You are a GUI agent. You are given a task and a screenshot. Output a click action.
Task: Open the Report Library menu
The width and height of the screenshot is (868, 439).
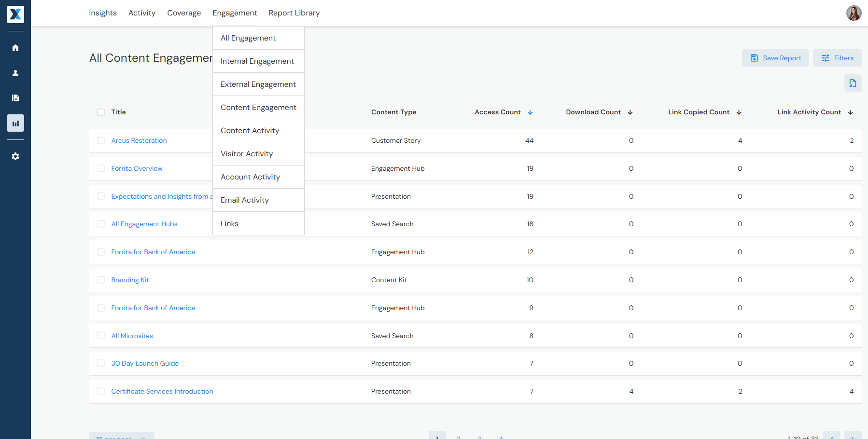(x=294, y=13)
